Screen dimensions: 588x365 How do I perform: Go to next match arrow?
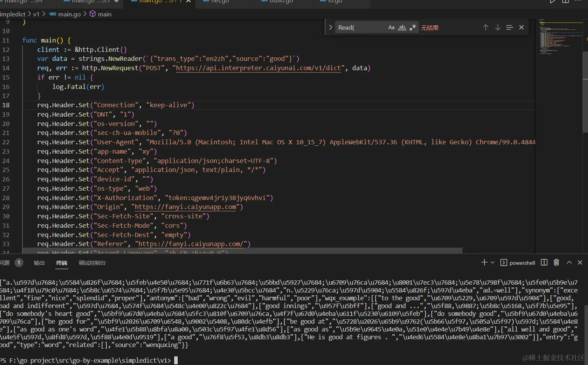tap(498, 28)
